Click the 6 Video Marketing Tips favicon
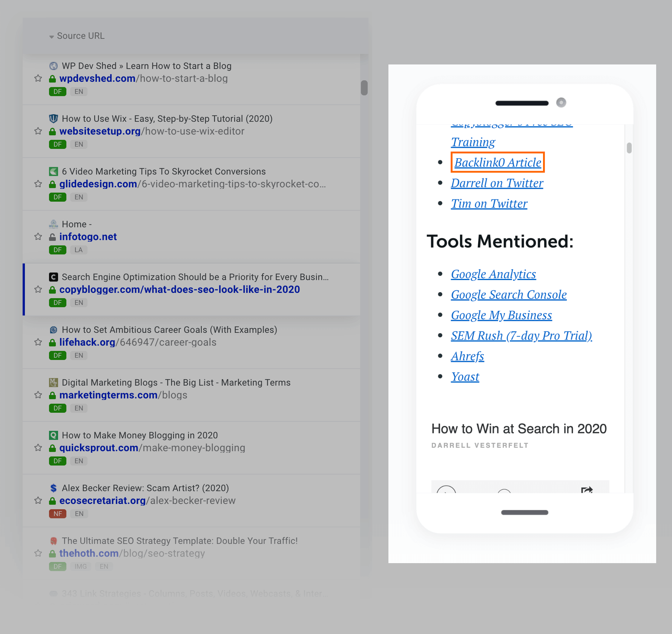The image size is (672, 634). (x=54, y=172)
